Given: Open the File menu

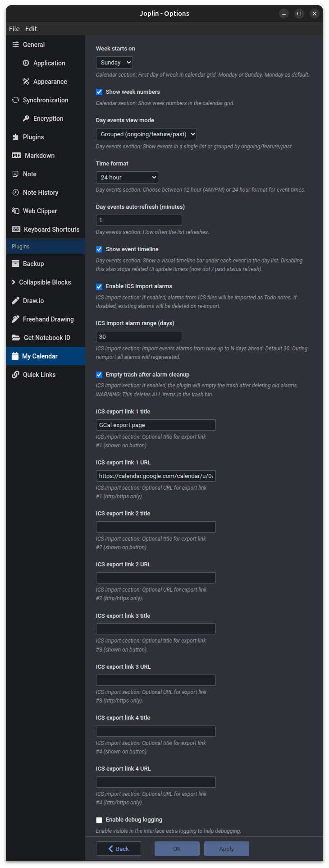Looking at the screenshot, I should 14,28.
